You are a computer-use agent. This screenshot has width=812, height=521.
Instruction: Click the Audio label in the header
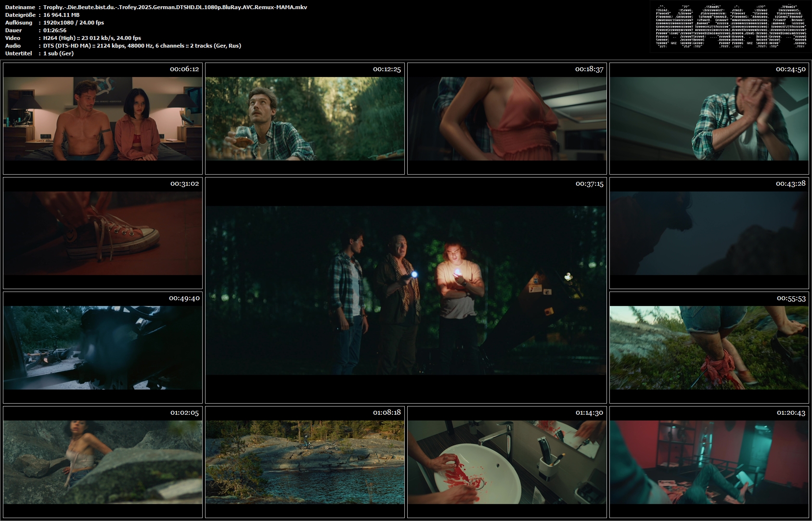13,46
